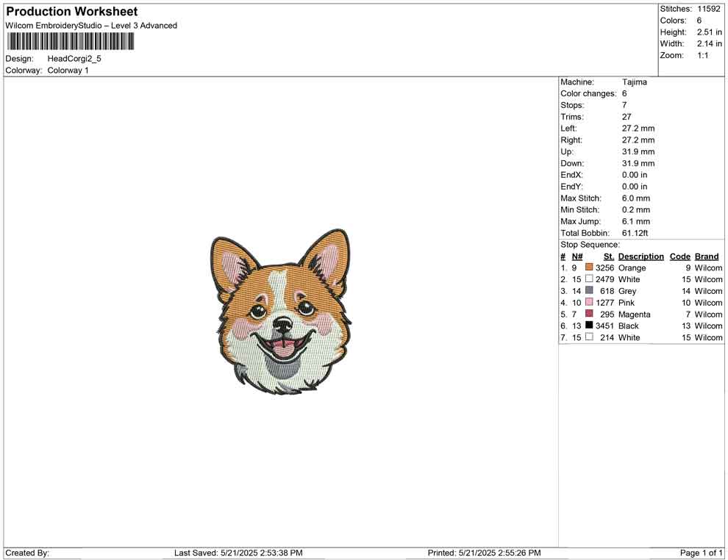Image resolution: width=728 pixels, height=560 pixels.
Task: Click the 'N#' column header
Action: (x=577, y=256)
